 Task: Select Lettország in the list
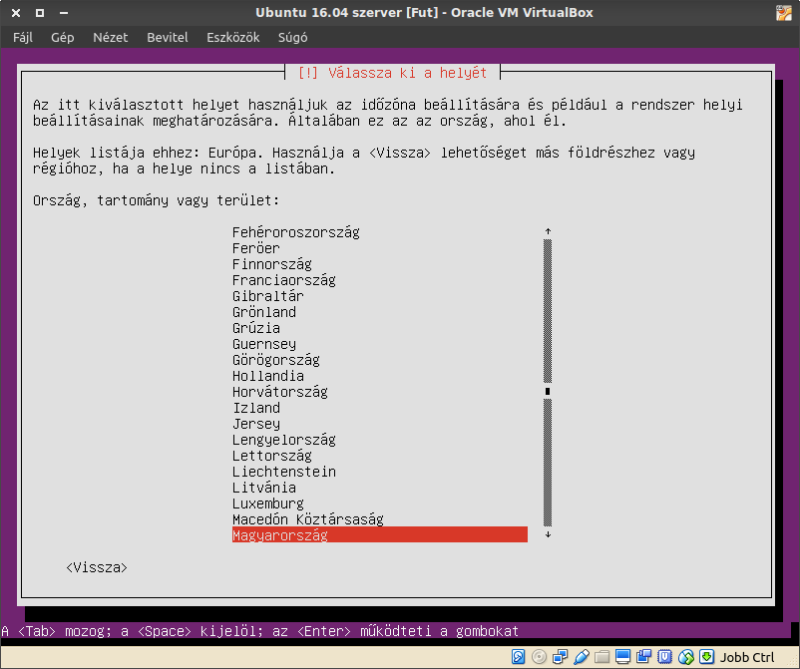pyautogui.click(x=272, y=456)
